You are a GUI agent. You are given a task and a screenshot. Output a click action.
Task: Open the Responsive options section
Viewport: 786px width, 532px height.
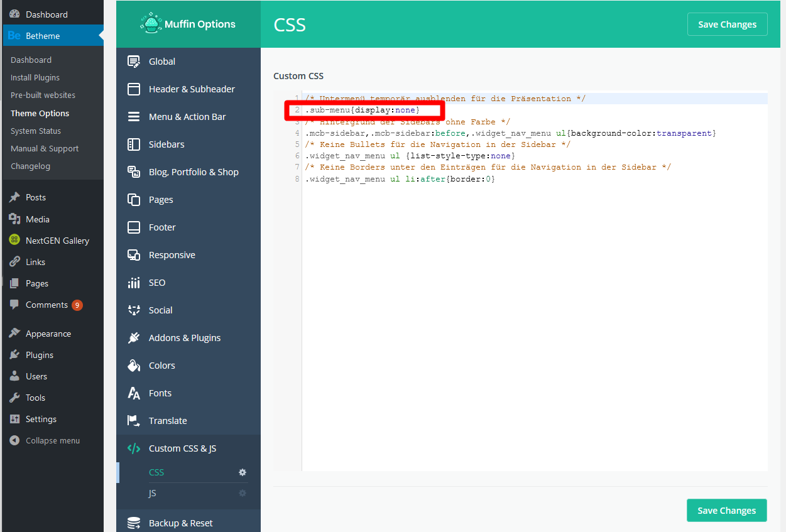point(188,255)
